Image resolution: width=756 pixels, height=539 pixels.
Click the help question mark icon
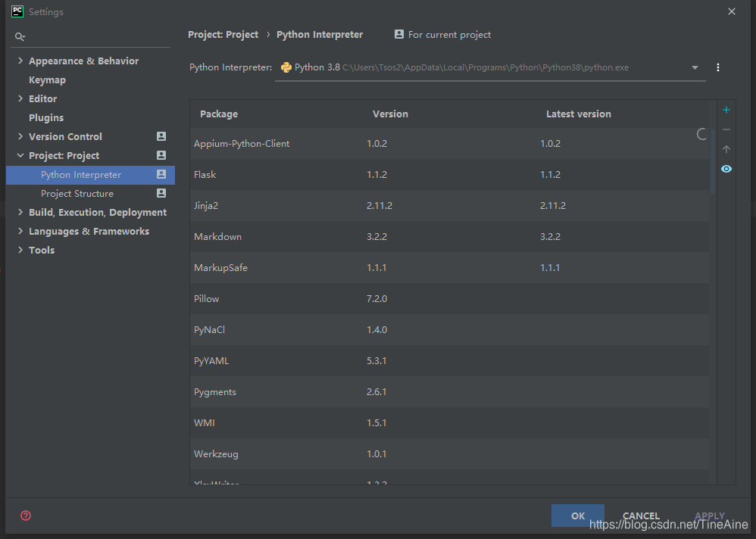(x=26, y=516)
